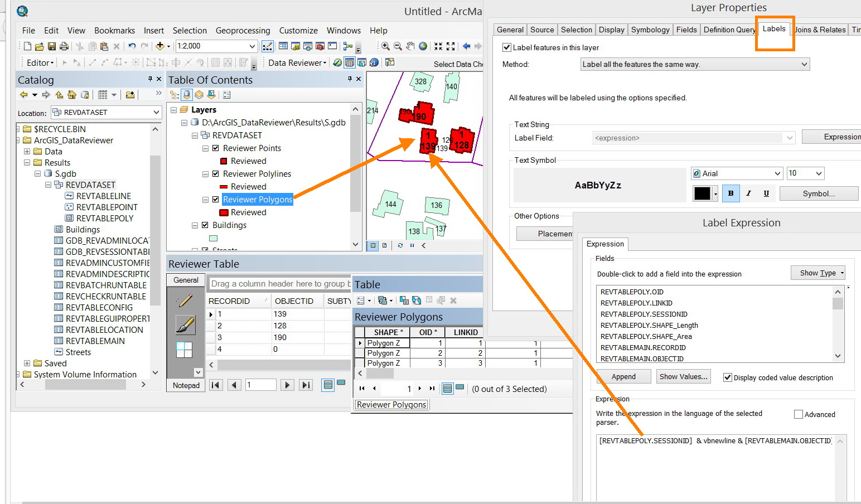
Task: Toggle Italic text style button
Action: (x=748, y=193)
